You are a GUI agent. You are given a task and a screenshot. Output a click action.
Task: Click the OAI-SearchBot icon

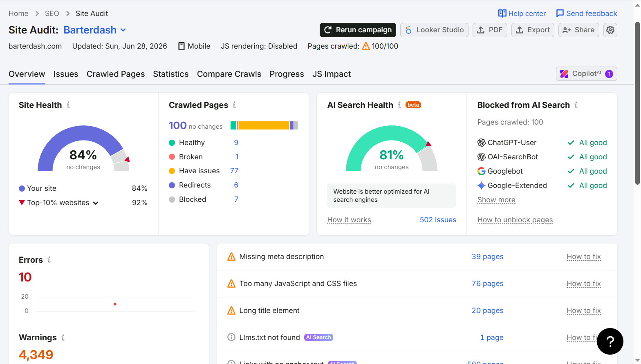(482, 157)
